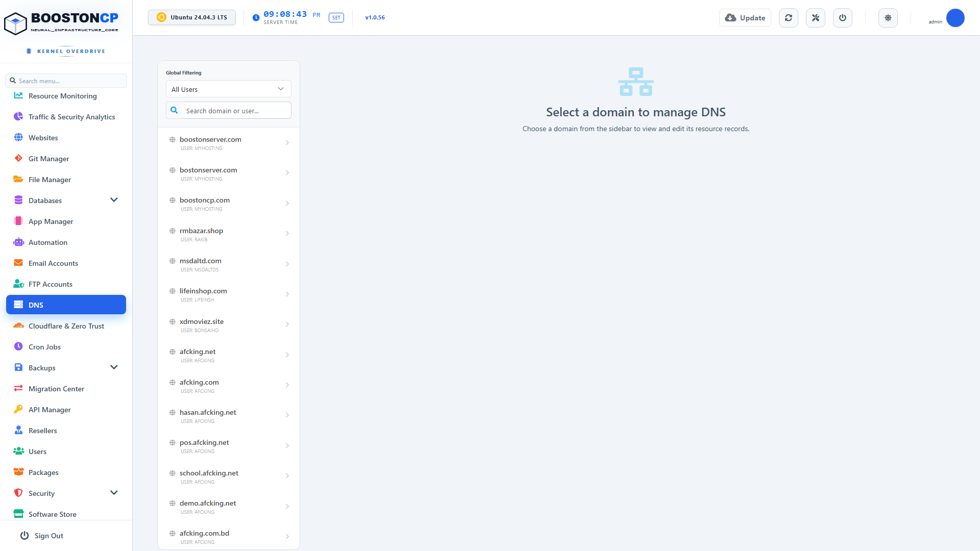Click the FTP Accounts icon
980x551 pixels.
pyautogui.click(x=18, y=284)
